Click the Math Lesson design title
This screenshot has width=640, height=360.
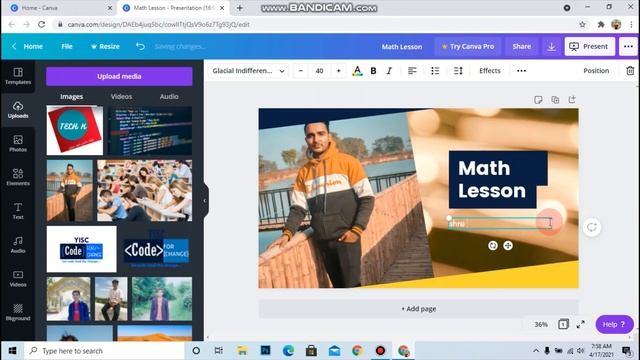coord(402,47)
